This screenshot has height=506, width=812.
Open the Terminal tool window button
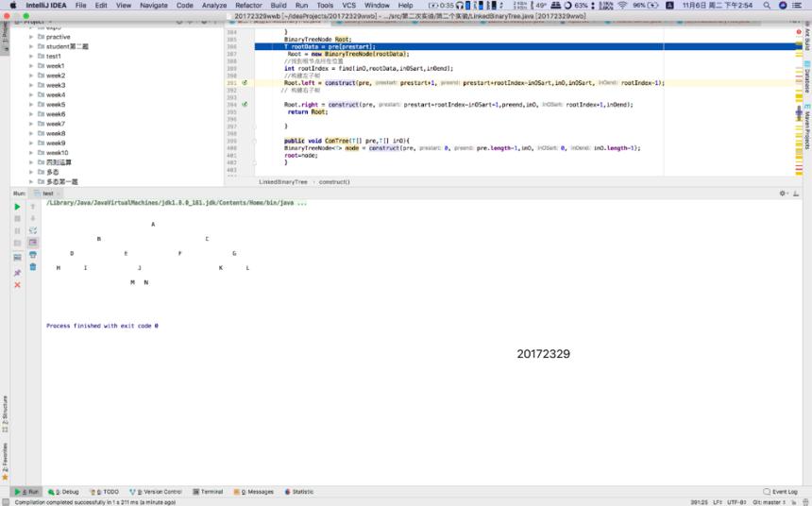(x=208, y=492)
